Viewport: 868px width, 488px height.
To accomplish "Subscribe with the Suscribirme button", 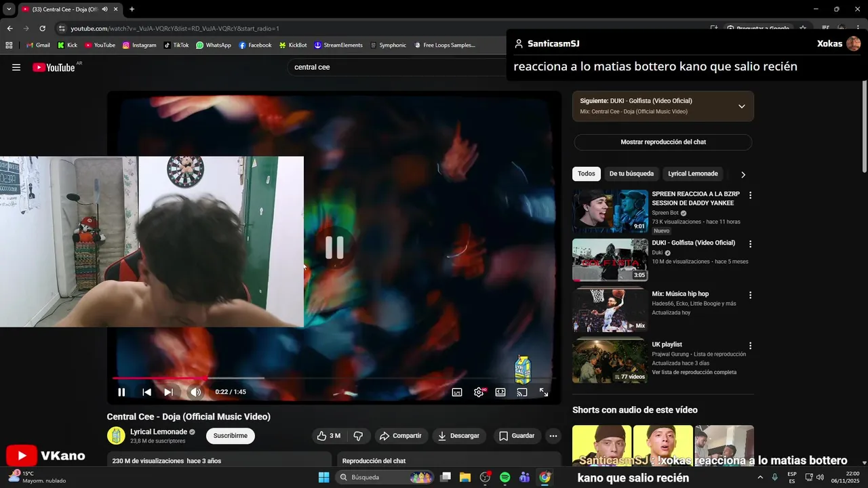I will point(231,436).
